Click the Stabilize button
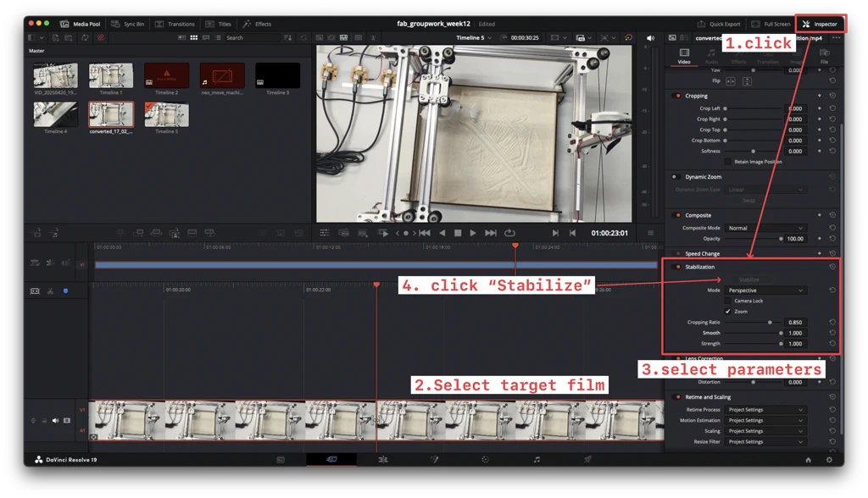 coord(748,279)
